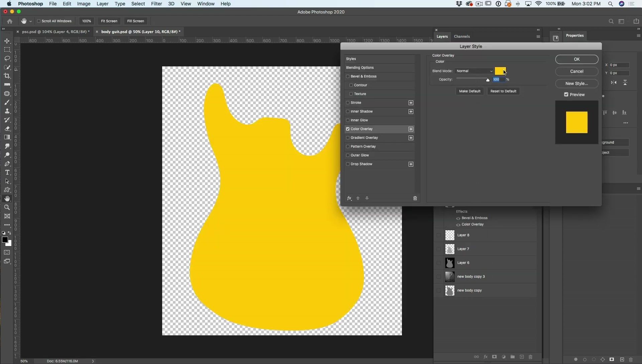642x364 pixels.
Task: Select the Eraser tool
Action: coord(7,129)
